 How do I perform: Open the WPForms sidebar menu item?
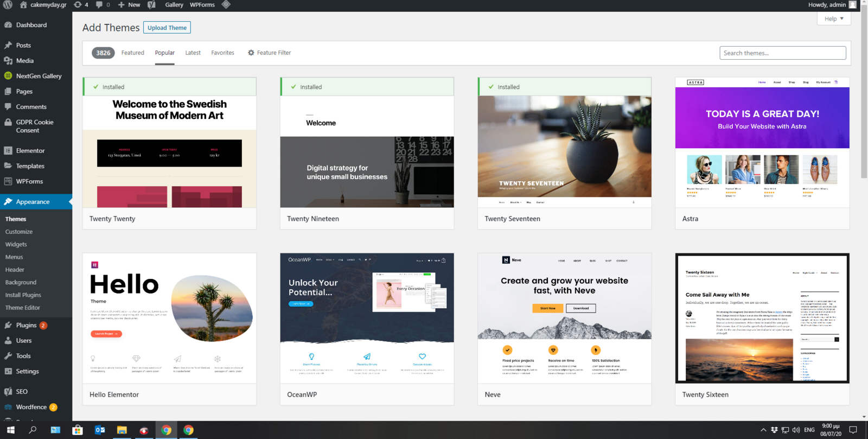point(36,181)
